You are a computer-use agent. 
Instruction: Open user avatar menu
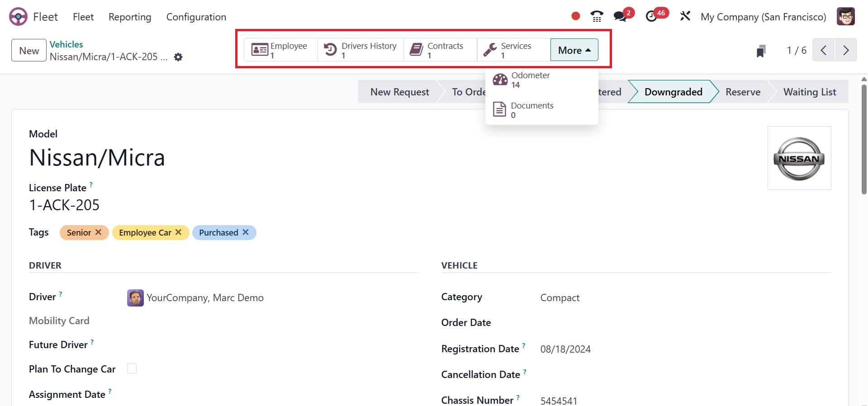point(845,16)
